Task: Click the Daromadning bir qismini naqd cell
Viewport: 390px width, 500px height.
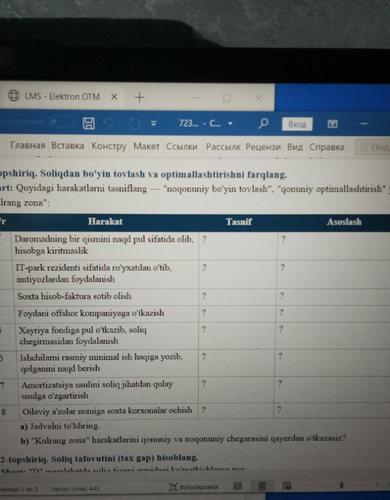Action: click(105, 245)
